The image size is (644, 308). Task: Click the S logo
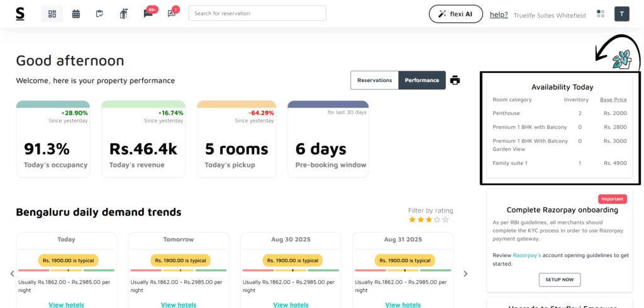(20, 14)
